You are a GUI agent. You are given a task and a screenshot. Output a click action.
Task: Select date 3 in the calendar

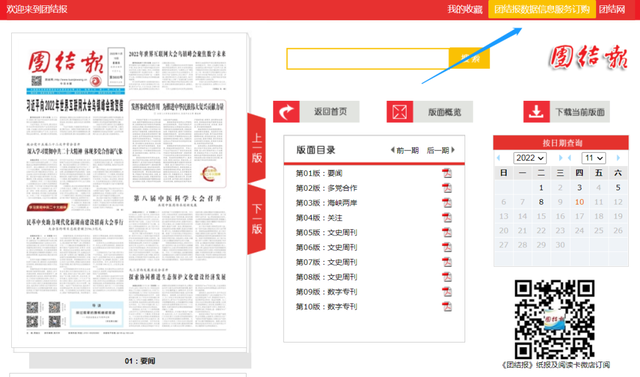579,188
